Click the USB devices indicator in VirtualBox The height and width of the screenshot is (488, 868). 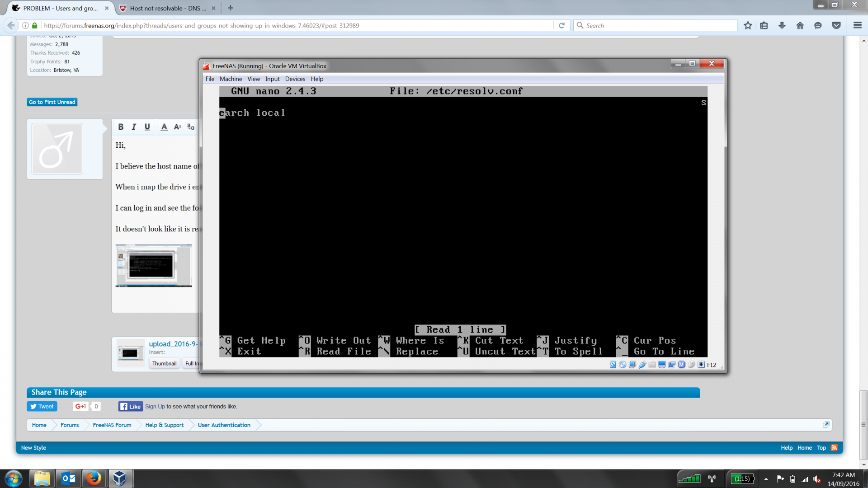coord(642,365)
